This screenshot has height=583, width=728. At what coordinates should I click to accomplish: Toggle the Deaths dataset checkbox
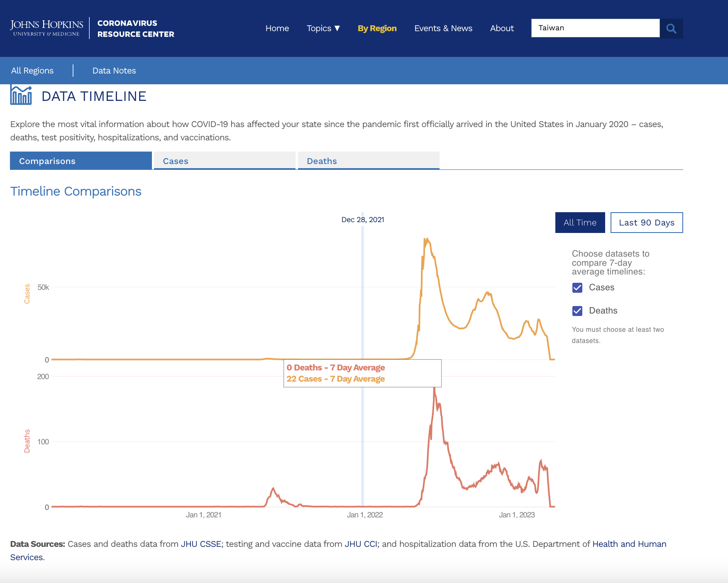point(577,311)
